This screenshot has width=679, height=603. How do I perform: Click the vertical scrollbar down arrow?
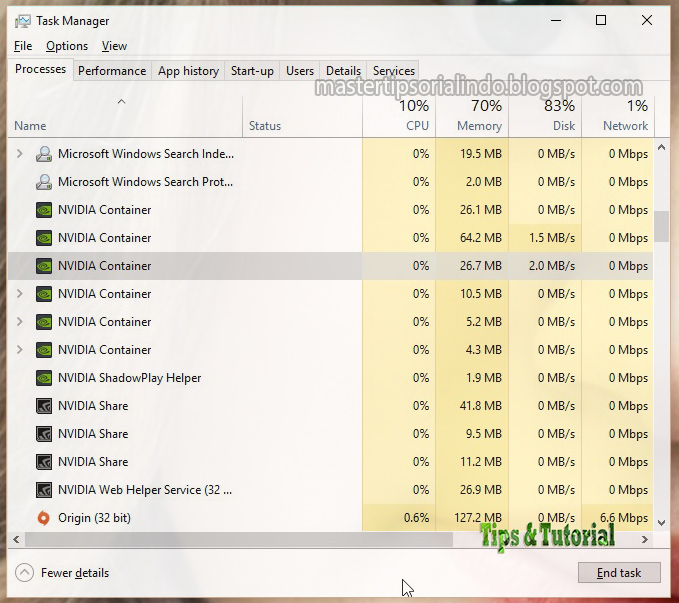click(x=661, y=523)
